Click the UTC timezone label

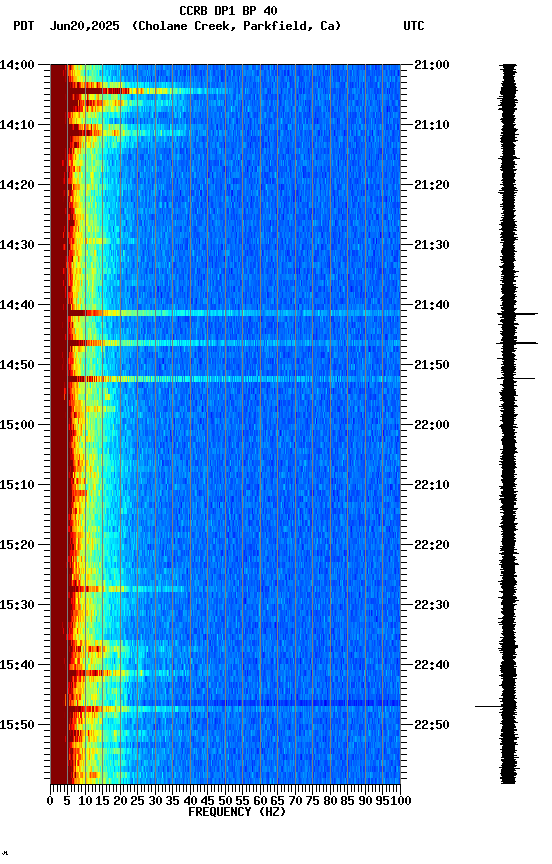pos(414,26)
